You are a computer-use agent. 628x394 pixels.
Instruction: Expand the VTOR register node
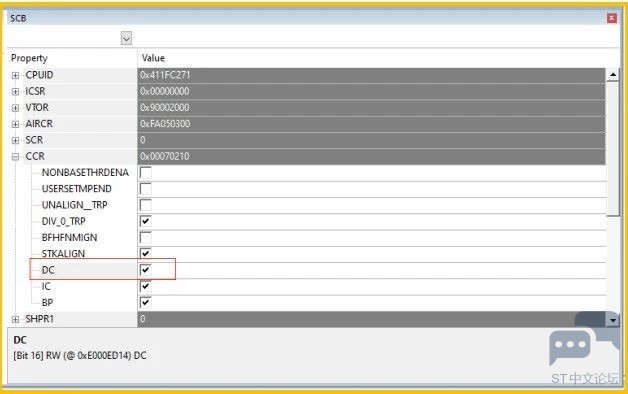coord(15,108)
